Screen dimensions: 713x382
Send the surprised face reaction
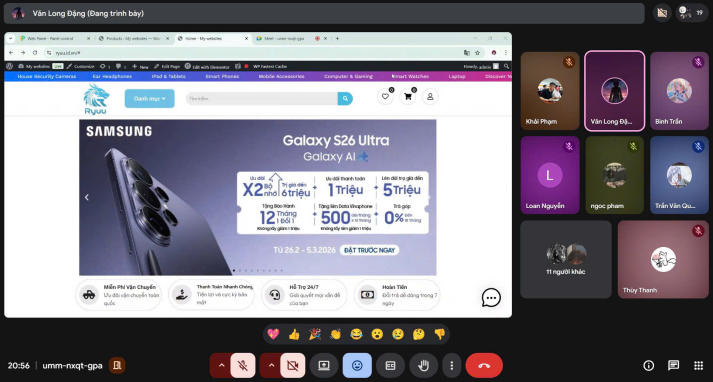[377, 334]
